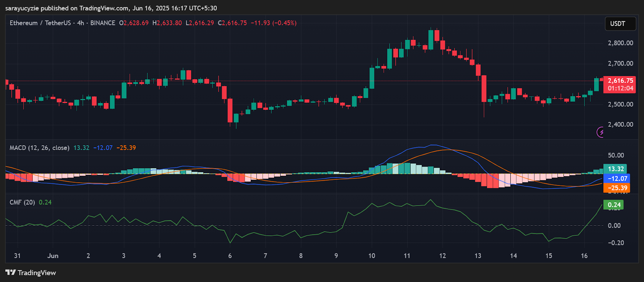Click the blue -12.07 MACD value tag
The image size is (644, 282).
(617, 179)
